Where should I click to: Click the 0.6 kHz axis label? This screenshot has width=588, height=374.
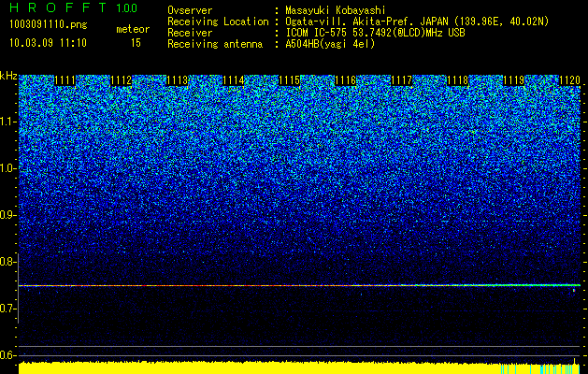7,355
